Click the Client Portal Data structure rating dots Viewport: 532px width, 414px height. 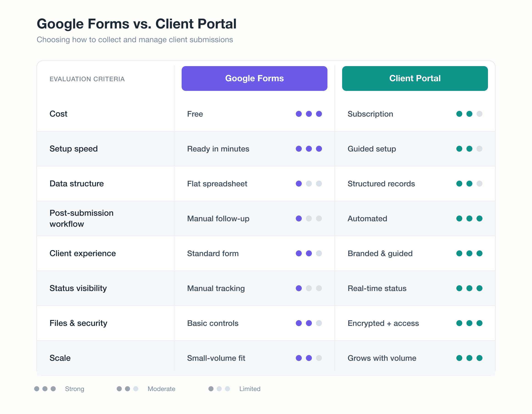(469, 184)
